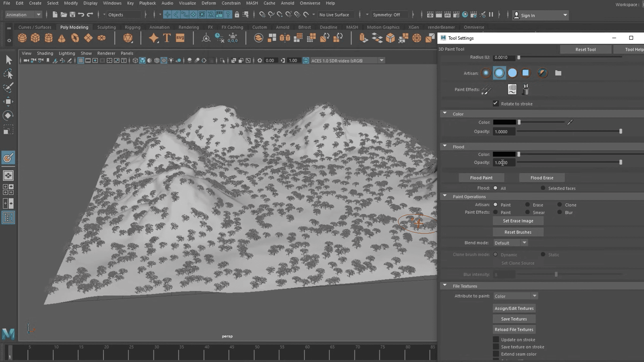Select the Artisan Erase radio button

(x=527, y=205)
